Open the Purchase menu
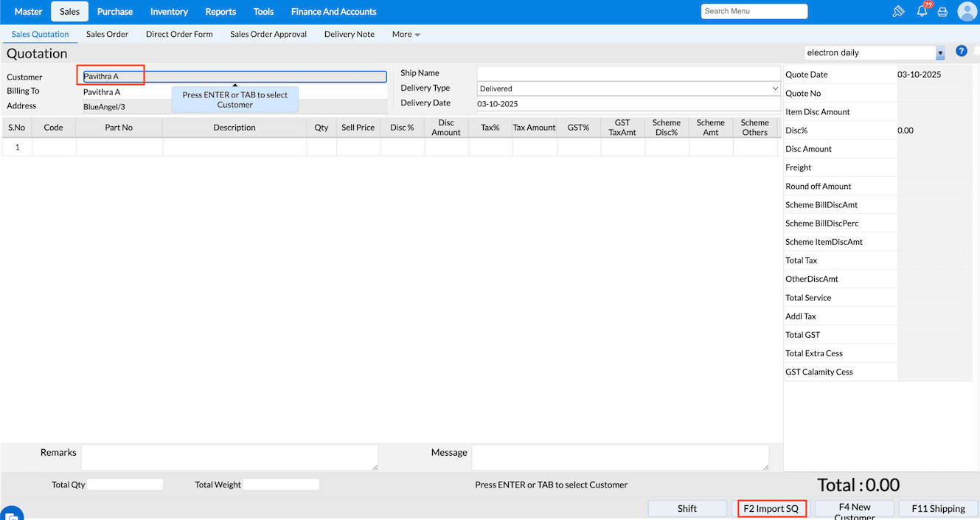980x520 pixels. coord(115,11)
